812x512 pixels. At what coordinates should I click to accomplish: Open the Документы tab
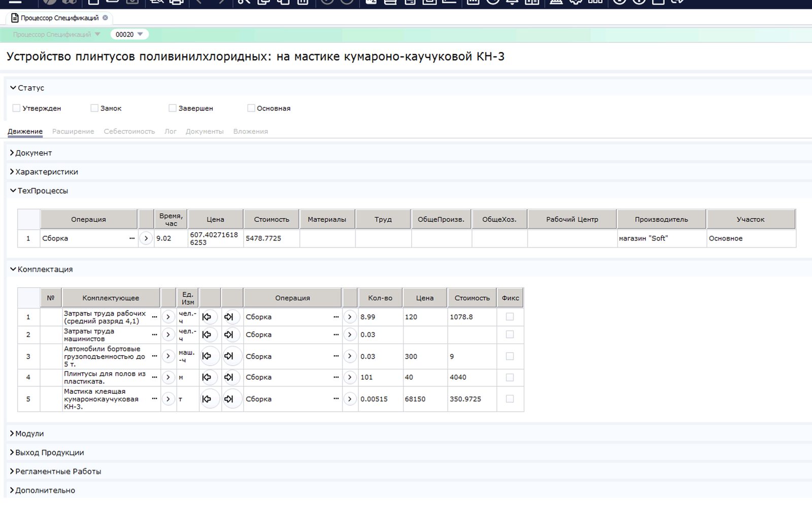205,131
